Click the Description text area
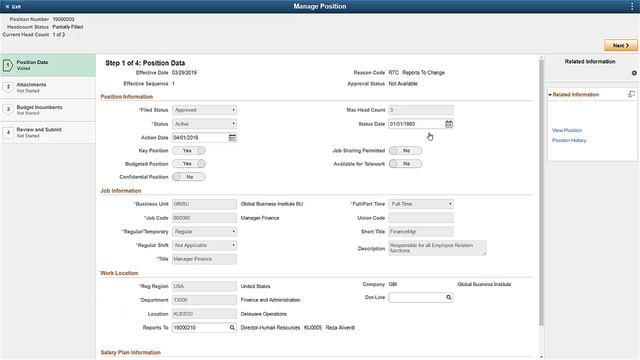Screen dimensions: 640x360 (x=437, y=248)
